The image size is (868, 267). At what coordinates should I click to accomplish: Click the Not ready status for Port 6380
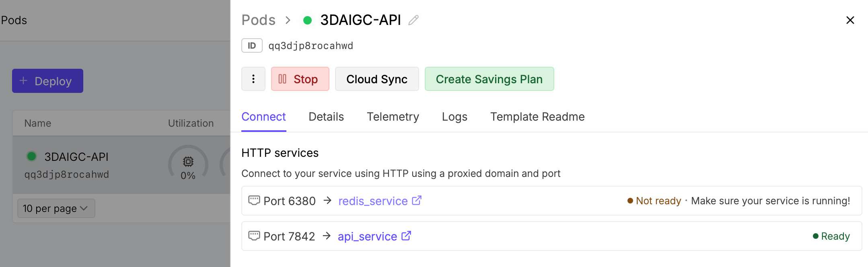(x=654, y=201)
